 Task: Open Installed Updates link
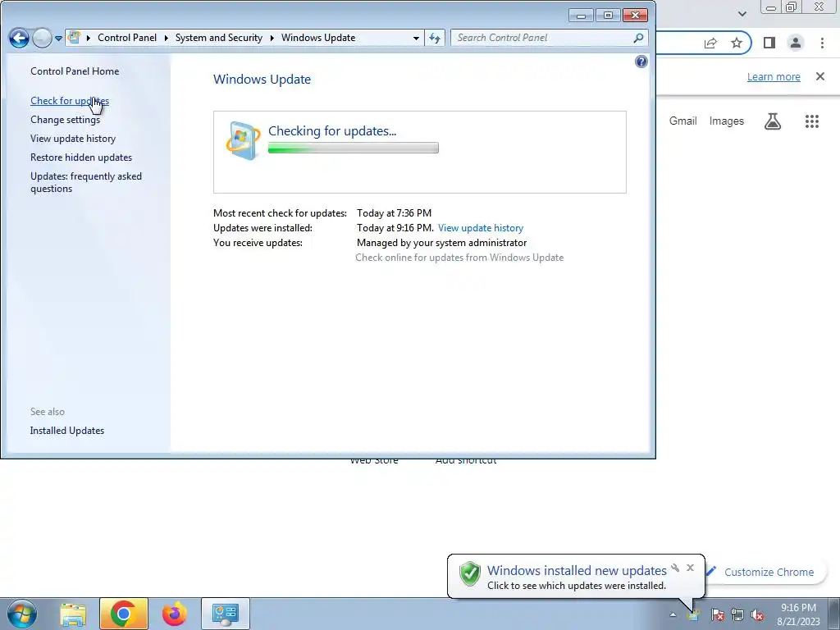pos(67,431)
